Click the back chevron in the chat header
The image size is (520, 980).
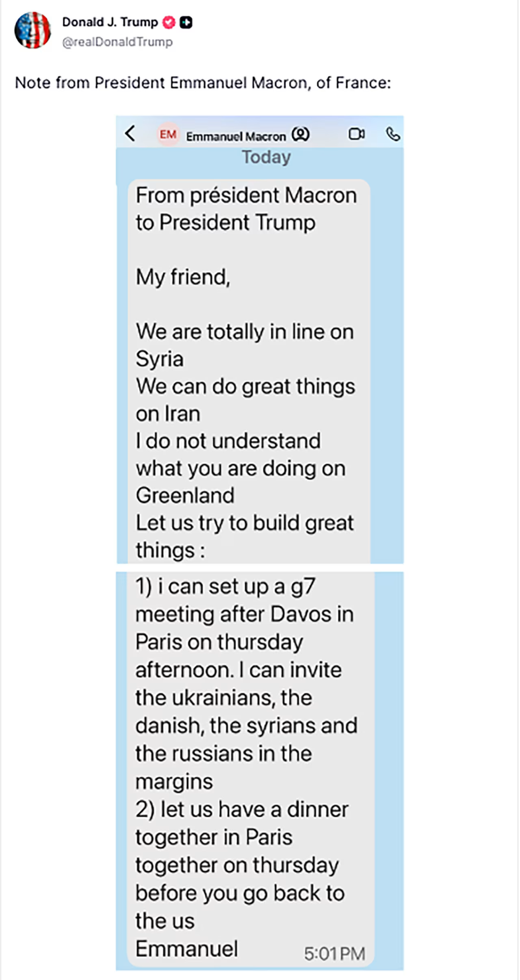[x=131, y=134]
